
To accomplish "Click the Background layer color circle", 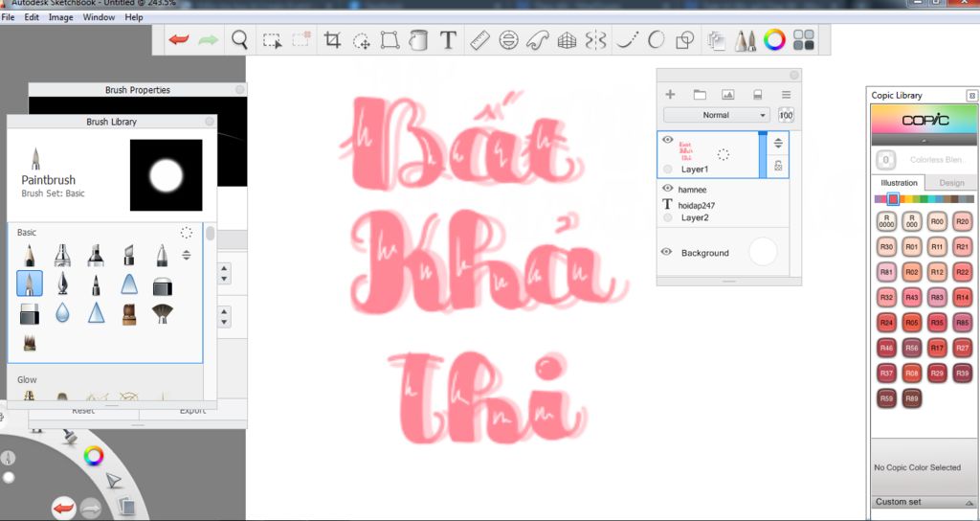I will (x=763, y=252).
